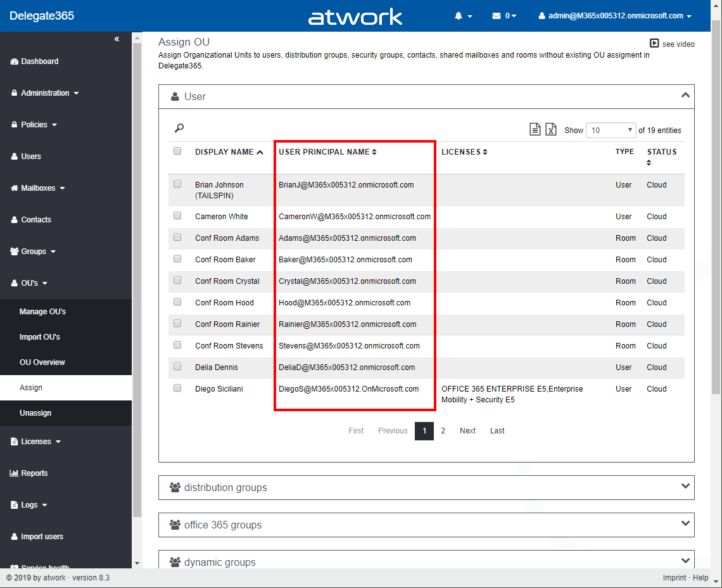Click the search magnifier icon in User panel
This screenshot has width=722, height=588.
(179, 128)
